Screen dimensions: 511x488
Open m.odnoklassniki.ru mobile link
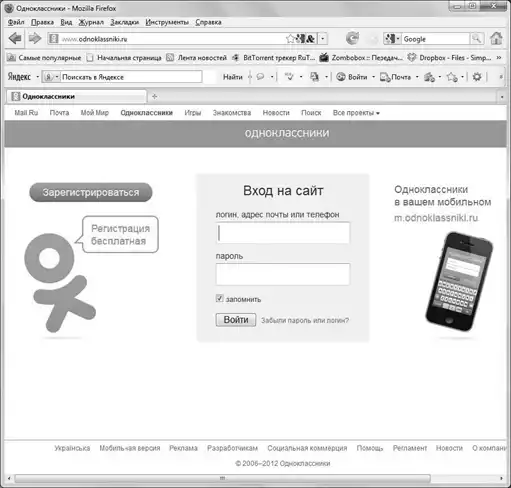tap(436, 218)
